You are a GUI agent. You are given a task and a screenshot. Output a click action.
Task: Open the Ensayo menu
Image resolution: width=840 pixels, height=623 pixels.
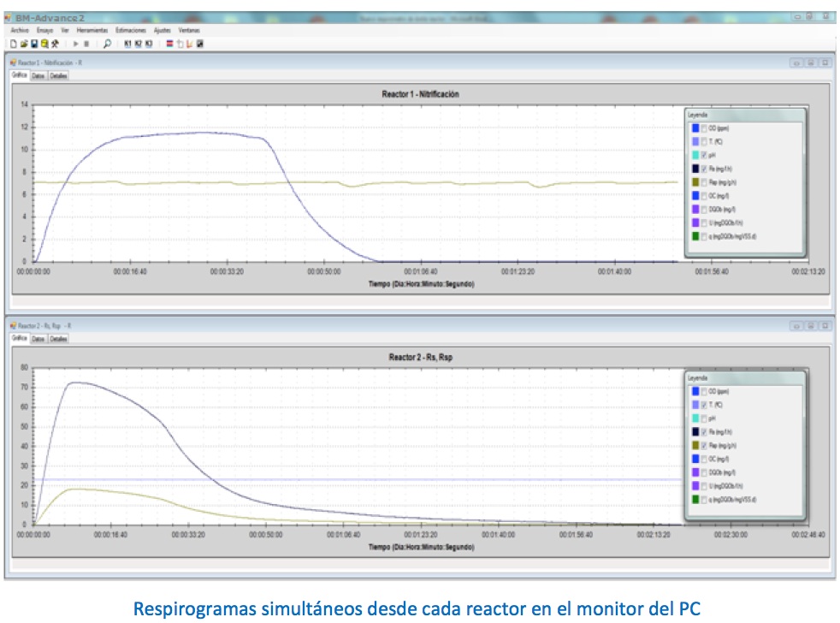coord(45,31)
